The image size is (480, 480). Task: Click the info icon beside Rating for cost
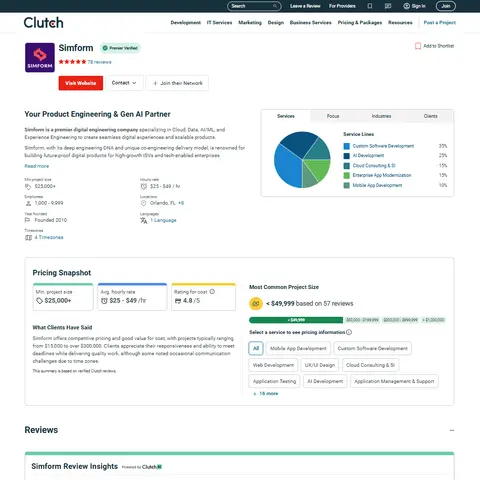(x=212, y=292)
